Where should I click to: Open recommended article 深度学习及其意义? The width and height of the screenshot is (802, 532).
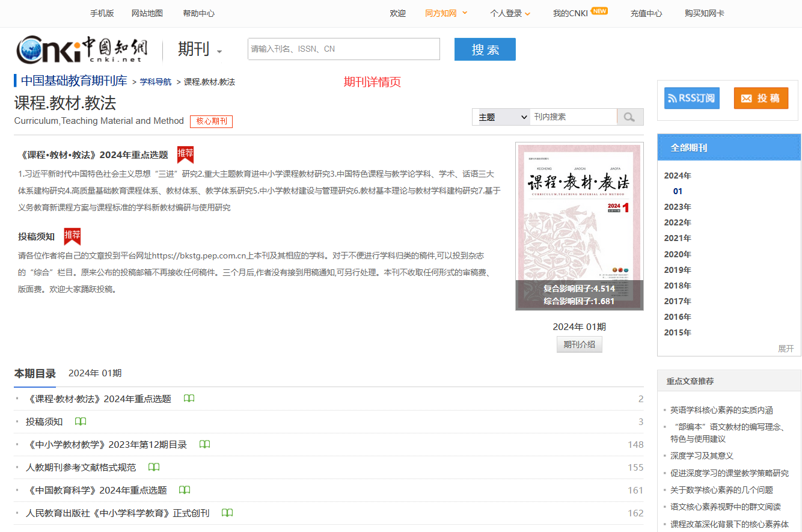click(x=702, y=456)
